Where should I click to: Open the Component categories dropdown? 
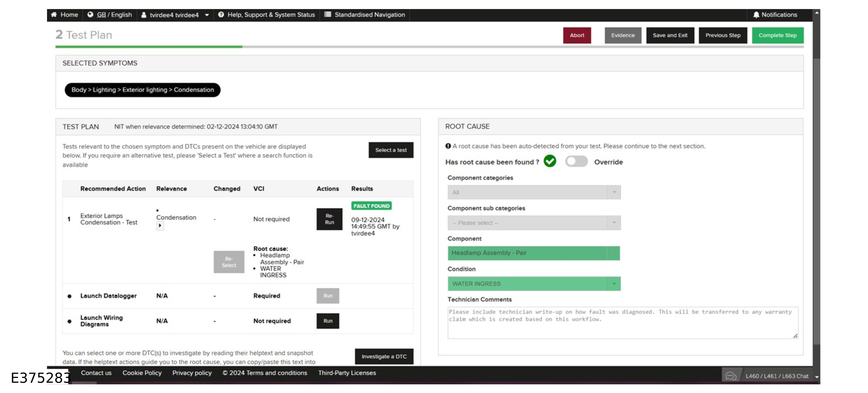(534, 192)
